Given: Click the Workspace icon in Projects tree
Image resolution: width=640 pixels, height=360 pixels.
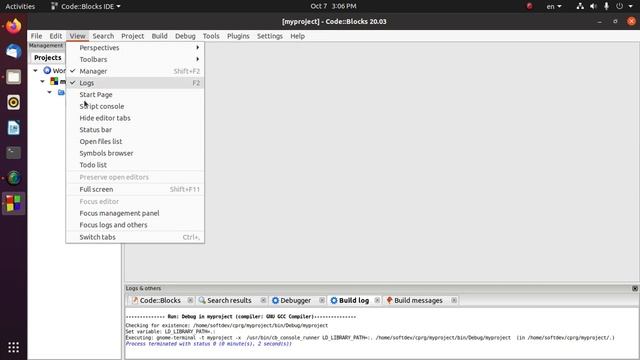Looking at the screenshot, I should [47, 70].
